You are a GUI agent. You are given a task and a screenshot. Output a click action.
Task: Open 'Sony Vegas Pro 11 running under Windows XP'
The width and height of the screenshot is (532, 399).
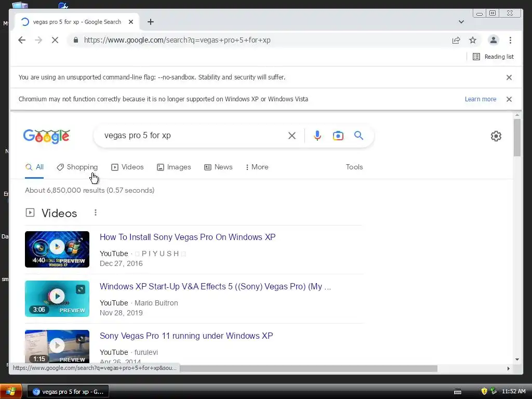click(x=187, y=336)
